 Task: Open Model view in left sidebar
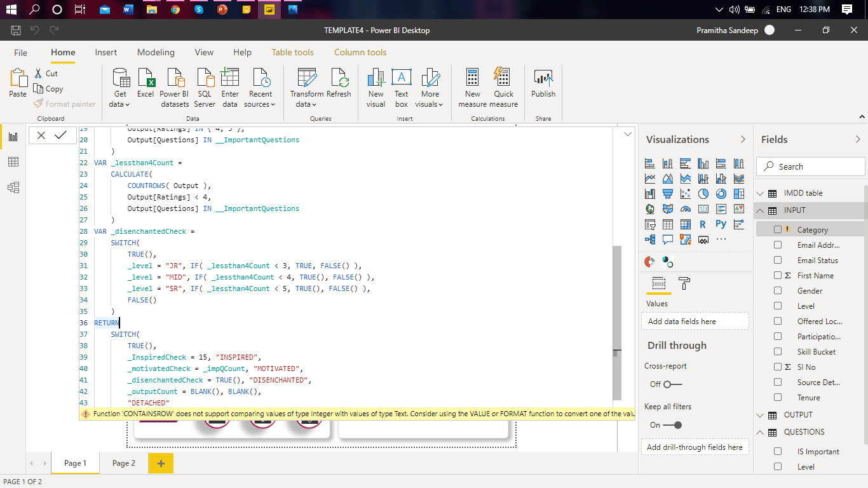(13, 187)
